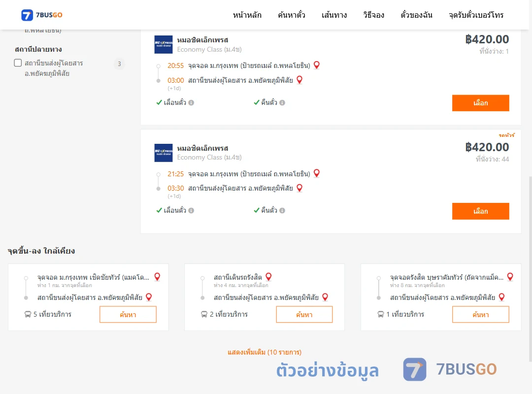Open map pin for เชิดชัยทัวร์ nearby stop
532x394 pixels.
157,277
